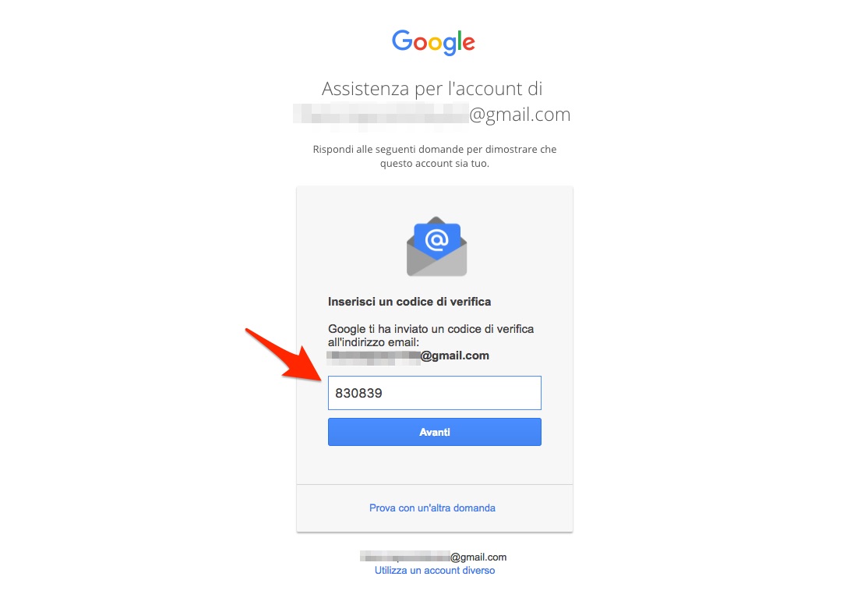
Task: Click the 830839 code text
Action: tap(358, 394)
